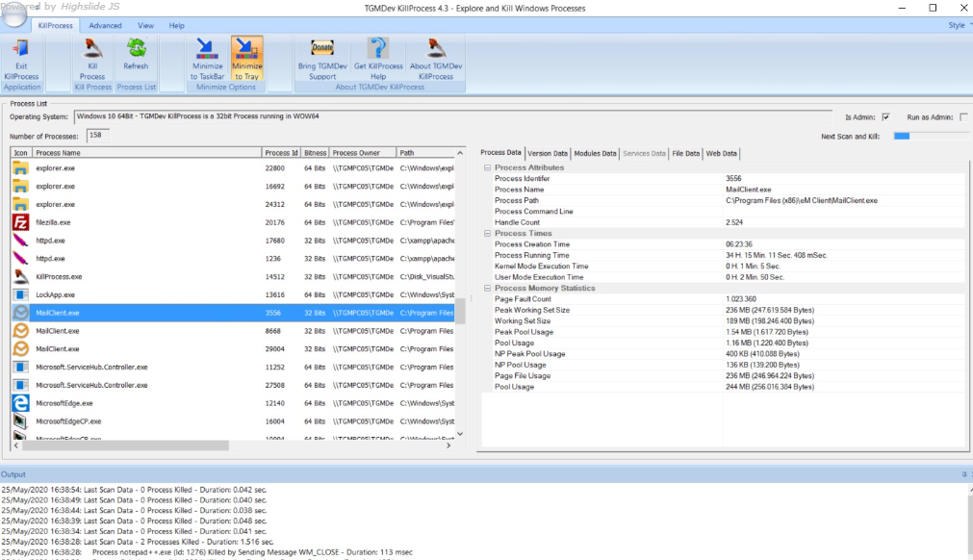Click the LockApp.exe row icon

pos(20,294)
